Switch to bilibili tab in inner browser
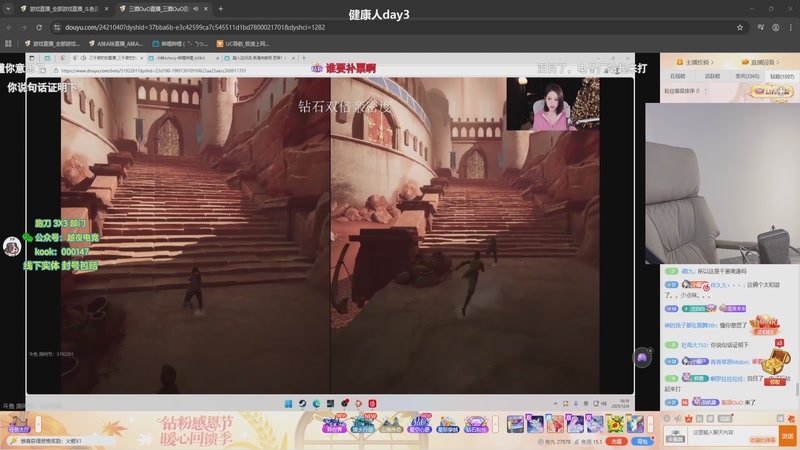Image resolution: width=800 pixels, height=450 pixels. 183,58
